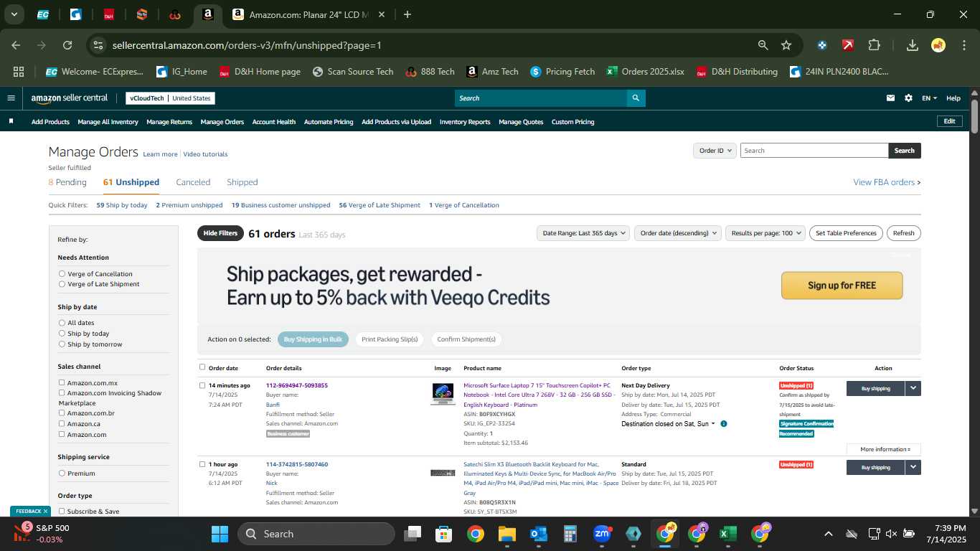Image resolution: width=980 pixels, height=551 pixels.
Task: Open the More information link for first order
Action: pos(884,449)
